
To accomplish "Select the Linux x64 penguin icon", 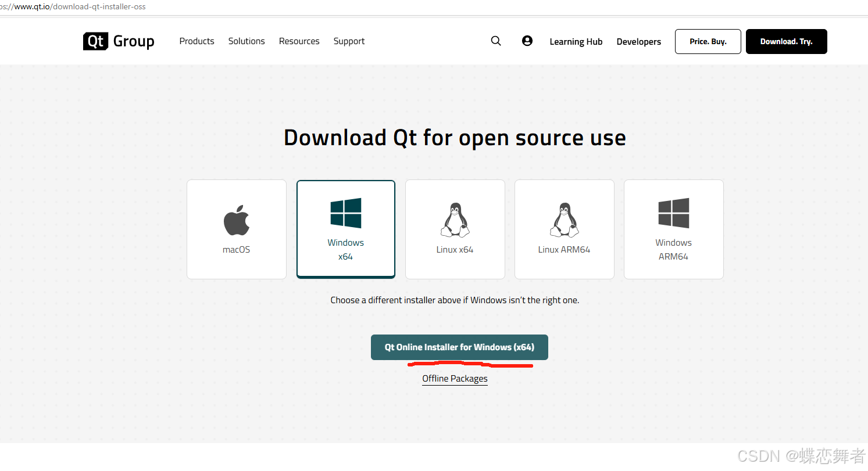I will 455,219.
